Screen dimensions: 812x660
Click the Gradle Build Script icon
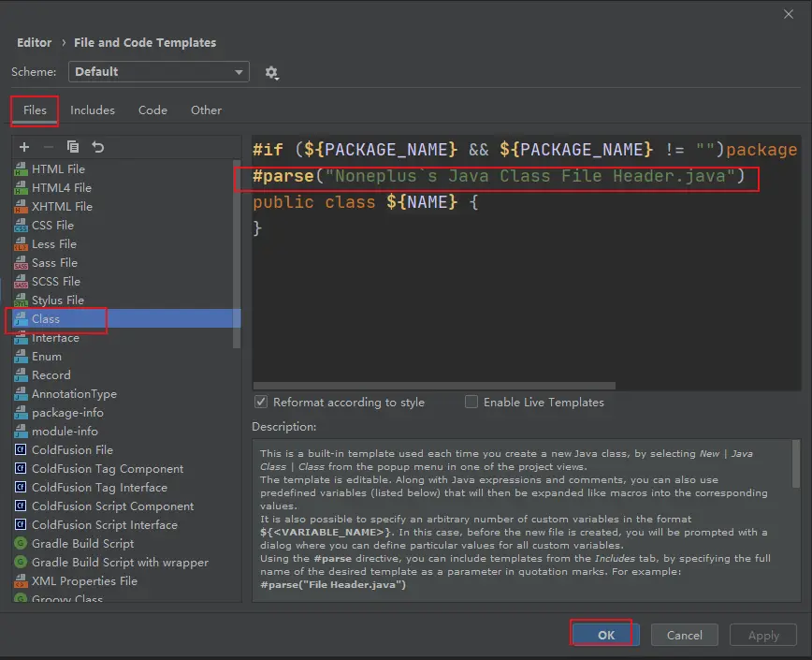click(21, 544)
